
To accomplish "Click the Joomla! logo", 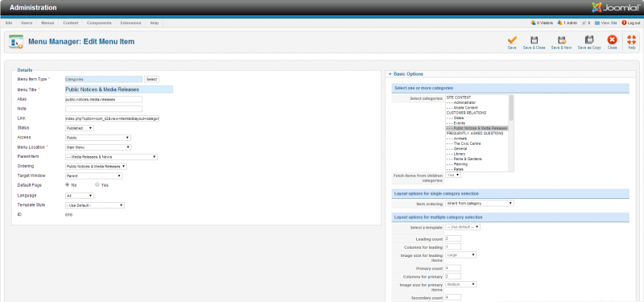I will (615, 7).
